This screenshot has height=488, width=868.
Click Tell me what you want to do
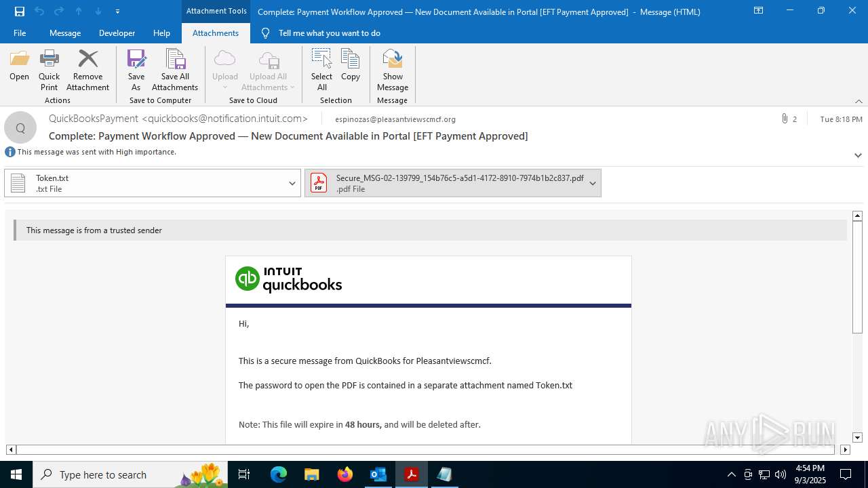329,33
